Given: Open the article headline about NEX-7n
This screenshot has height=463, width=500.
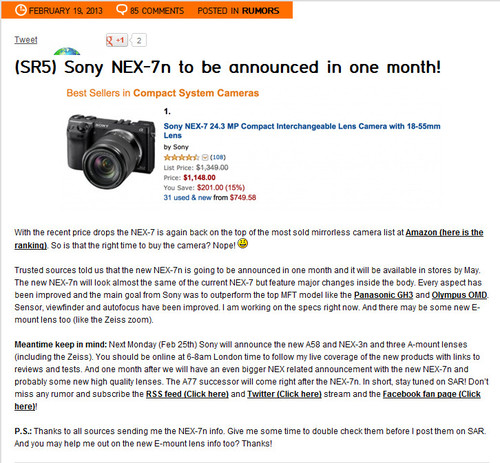Looking at the screenshot, I should [x=228, y=67].
